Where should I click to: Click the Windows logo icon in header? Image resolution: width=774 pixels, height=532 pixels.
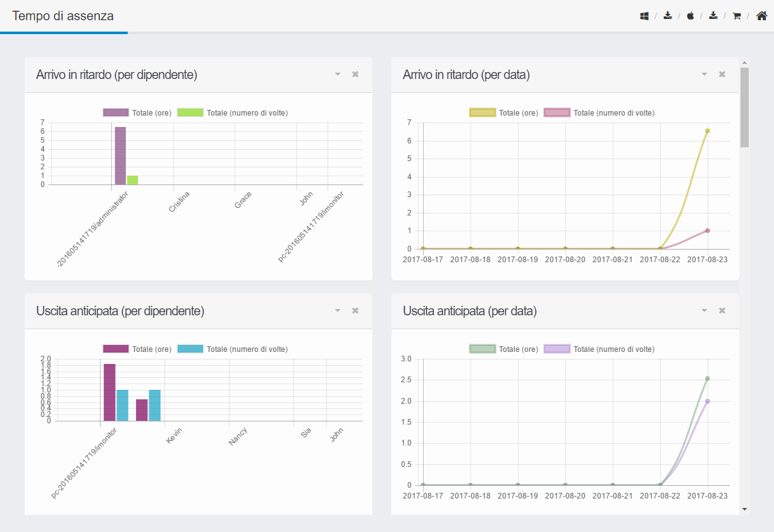point(644,16)
